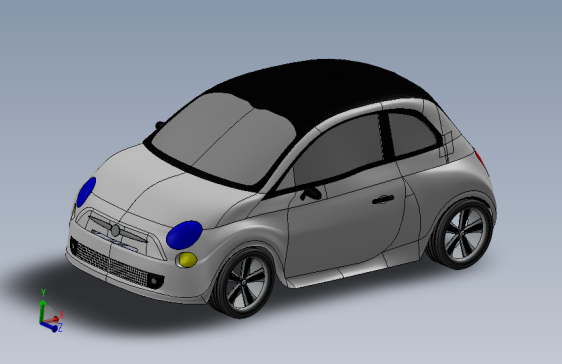The height and width of the screenshot is (364, 562).
Task: Select the black roof surface of the car
Action: tap(323, 90)
